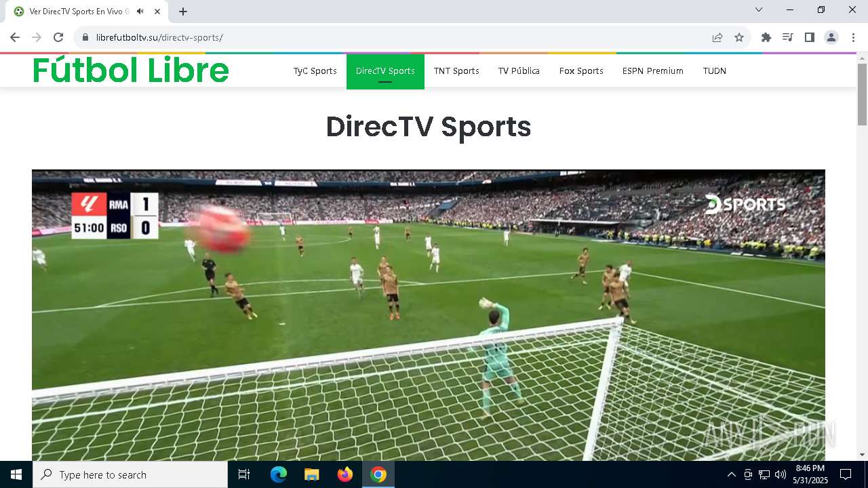Open TV Pública channel

click(519, 71)
